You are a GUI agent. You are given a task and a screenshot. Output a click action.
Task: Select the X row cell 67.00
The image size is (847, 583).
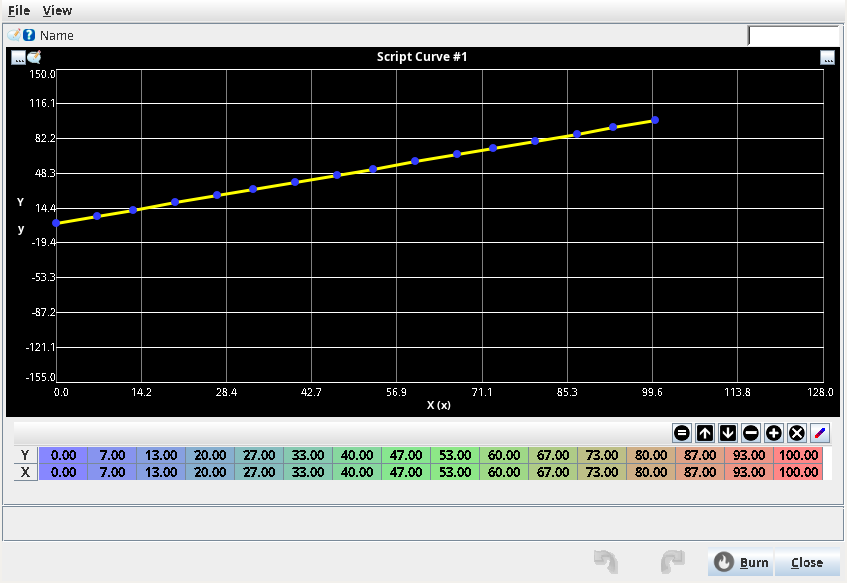click(x=553, y=472)
